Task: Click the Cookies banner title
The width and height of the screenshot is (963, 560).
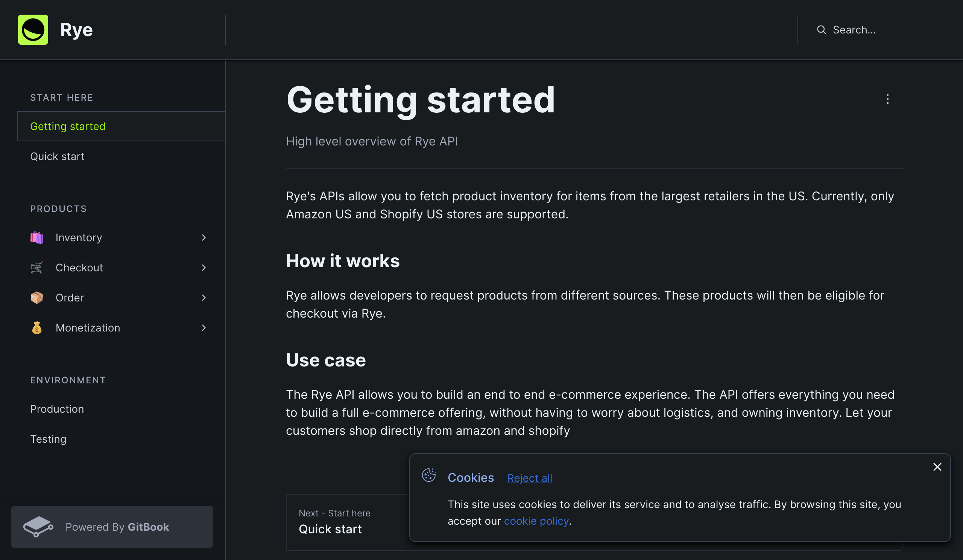Action: coord(471,478)
